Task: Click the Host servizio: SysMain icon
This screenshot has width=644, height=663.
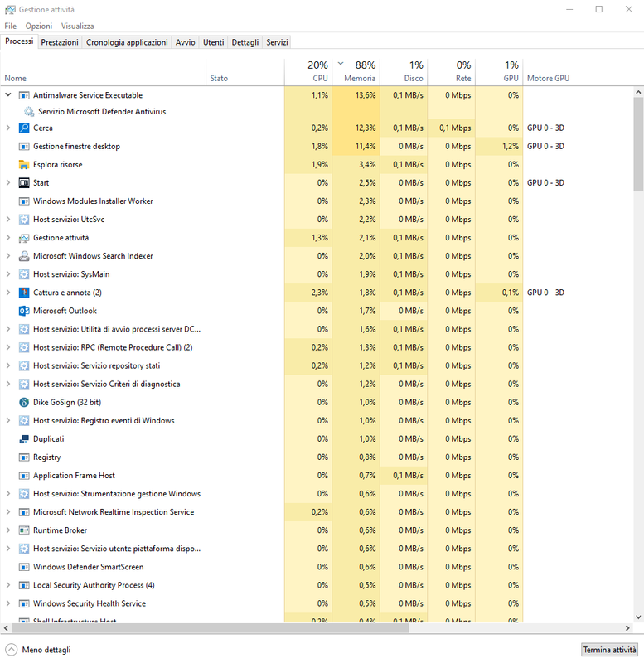Action: click(24, 274)
